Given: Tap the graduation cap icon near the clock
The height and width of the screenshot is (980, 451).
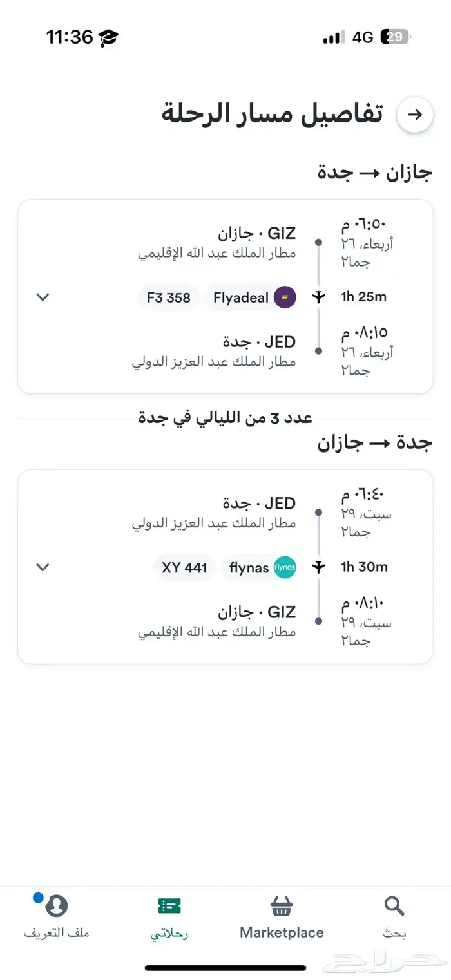Looking at the screenshot, I should pos(107,37).
